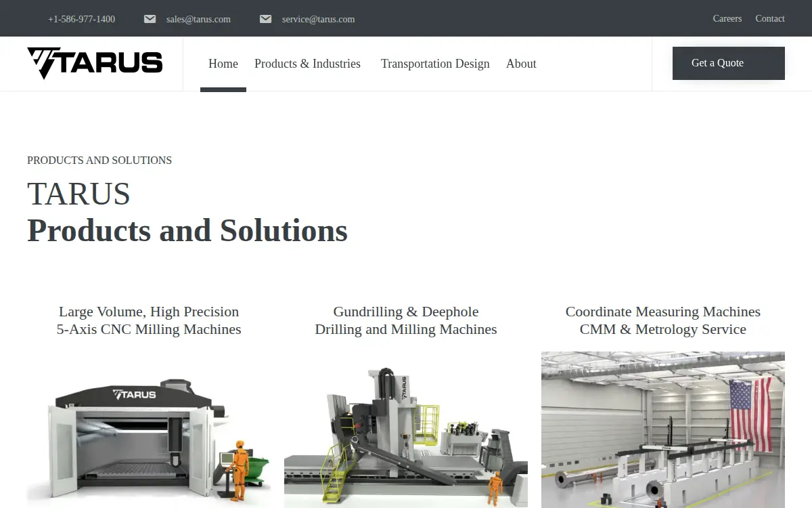Click the TARUS logo in header

click(95, 63)
